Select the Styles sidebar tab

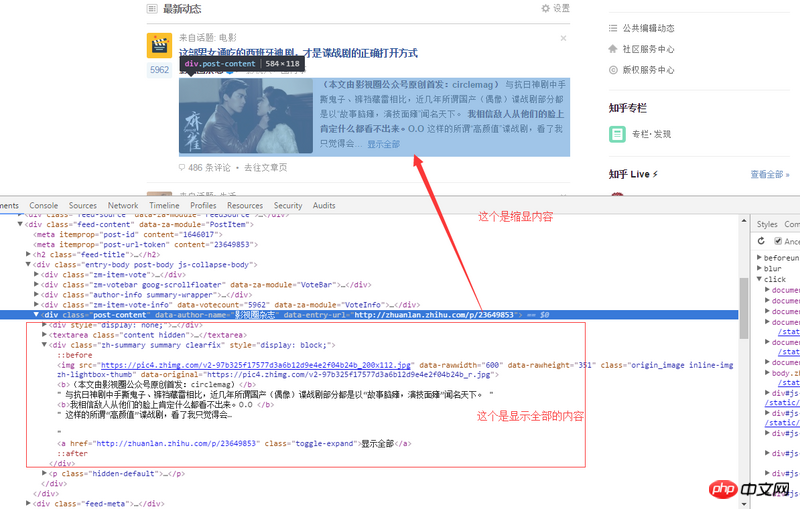click(767, 224)
